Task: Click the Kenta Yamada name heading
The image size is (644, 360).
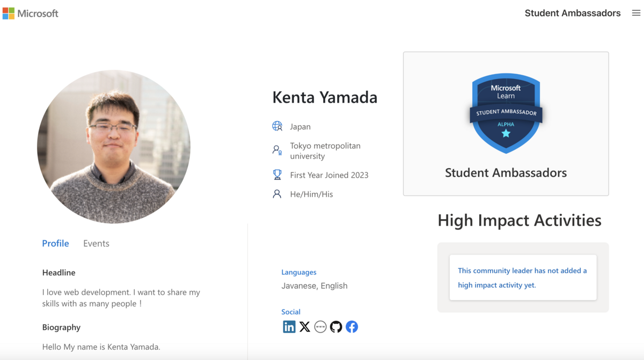Action: (325, 97)
